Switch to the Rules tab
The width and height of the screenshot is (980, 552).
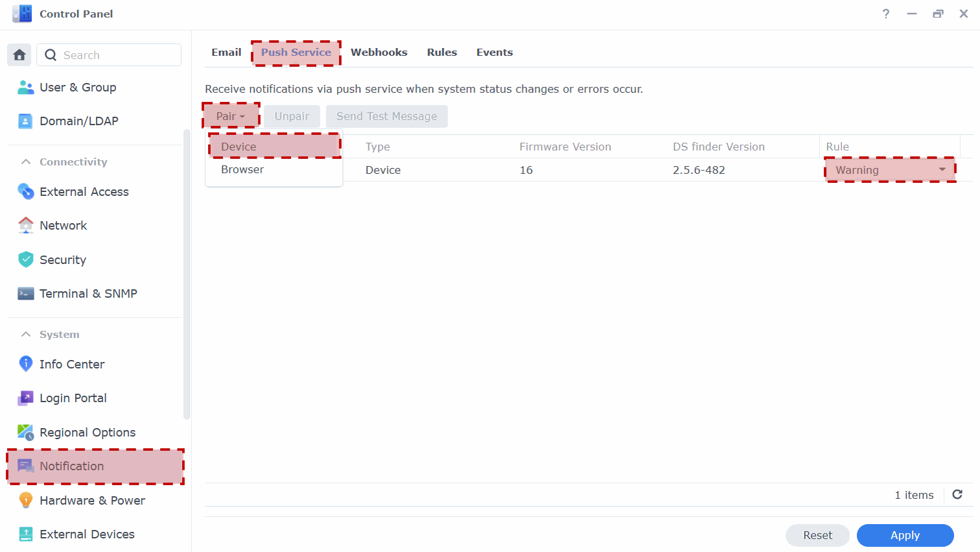(442, 53)
